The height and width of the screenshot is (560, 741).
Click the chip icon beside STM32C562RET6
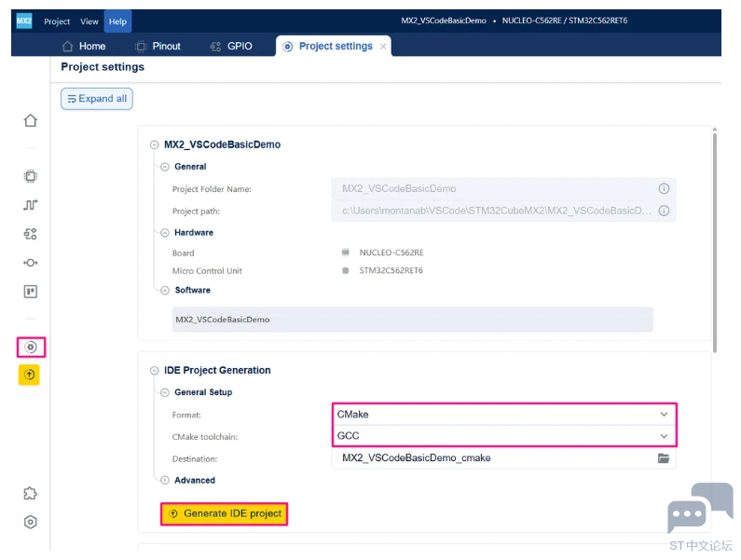(x=346, y=270)
